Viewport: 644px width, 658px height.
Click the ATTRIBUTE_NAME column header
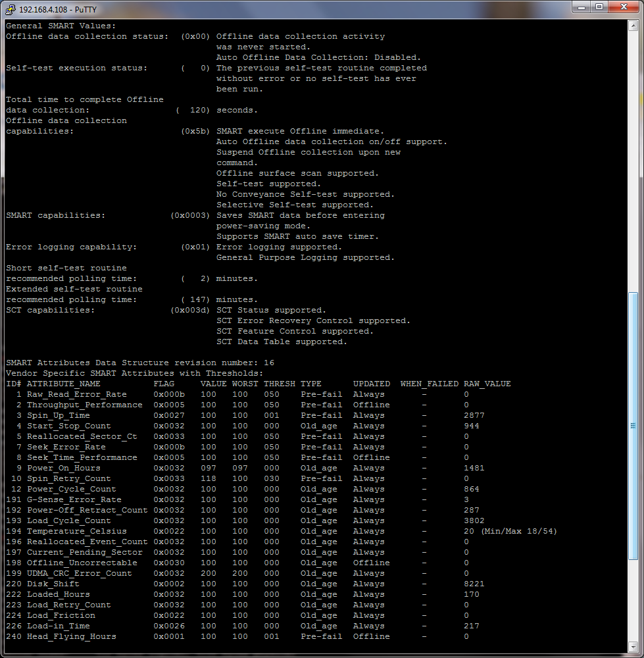63,384
